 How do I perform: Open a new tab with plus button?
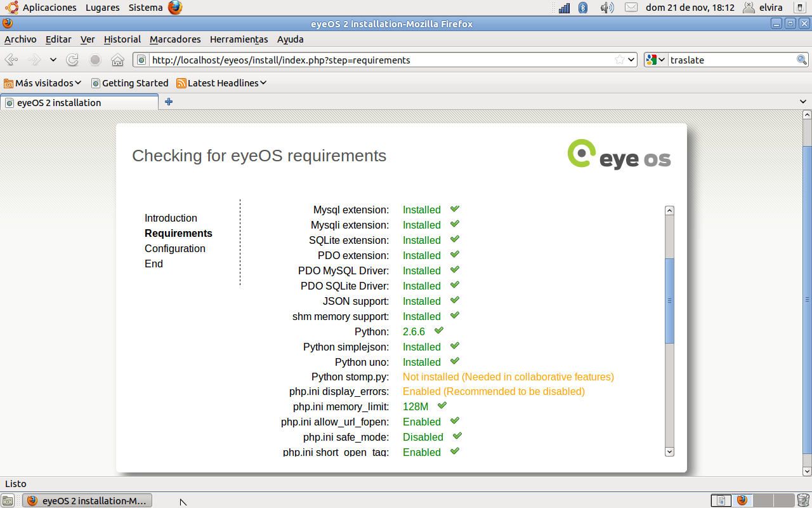[x=169, y=102]
